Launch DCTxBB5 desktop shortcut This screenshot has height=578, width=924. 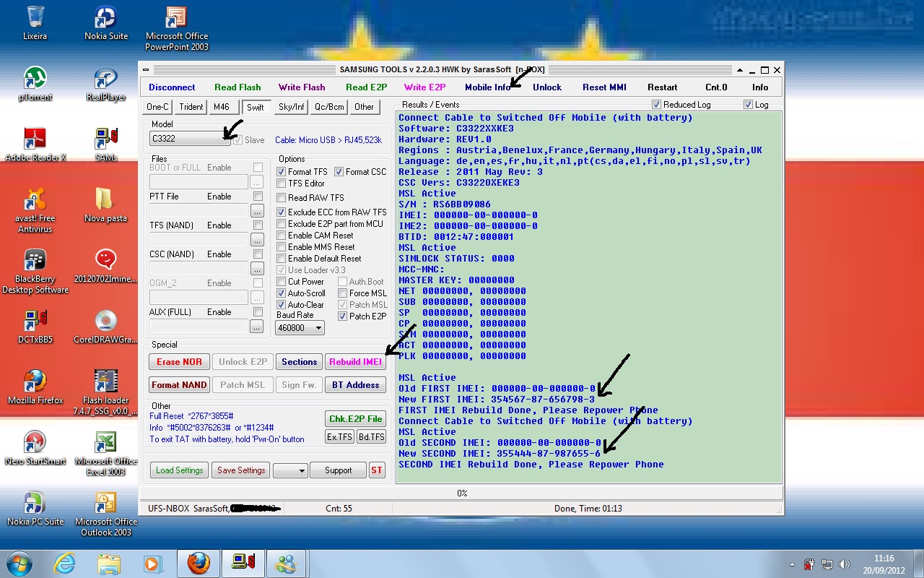[x=35, y=327]
